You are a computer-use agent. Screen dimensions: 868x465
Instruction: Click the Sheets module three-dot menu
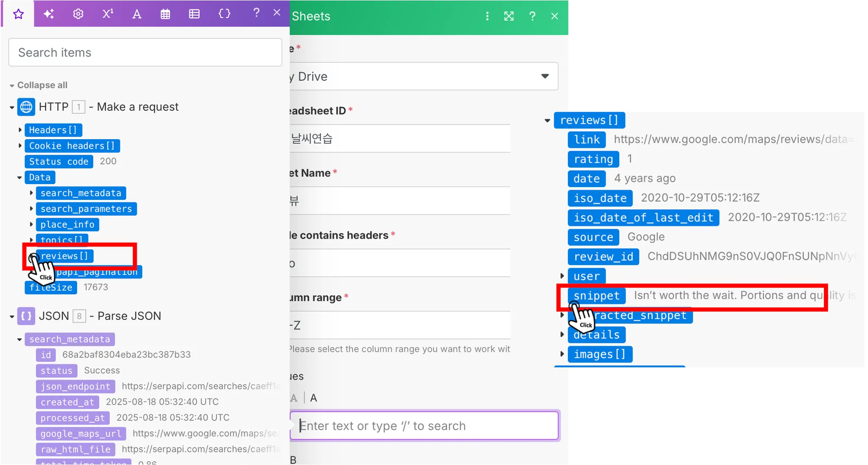pyautogui.click(x=487, y=16)
